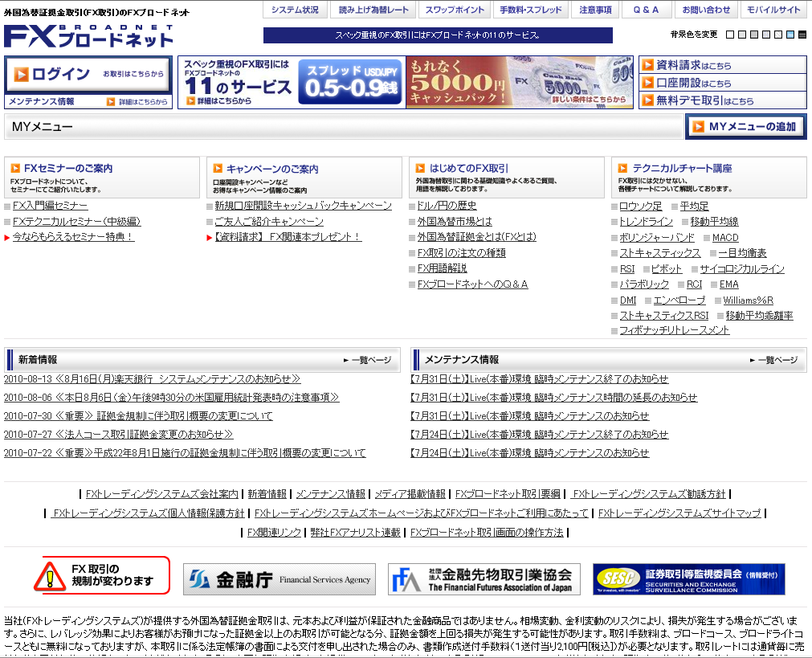Click the 金融庁 Financial Services Agency logo

point(280,579)
